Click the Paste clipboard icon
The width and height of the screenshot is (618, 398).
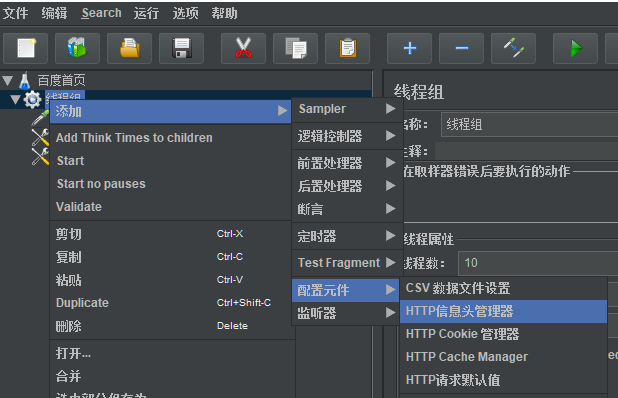click(347, 48)
